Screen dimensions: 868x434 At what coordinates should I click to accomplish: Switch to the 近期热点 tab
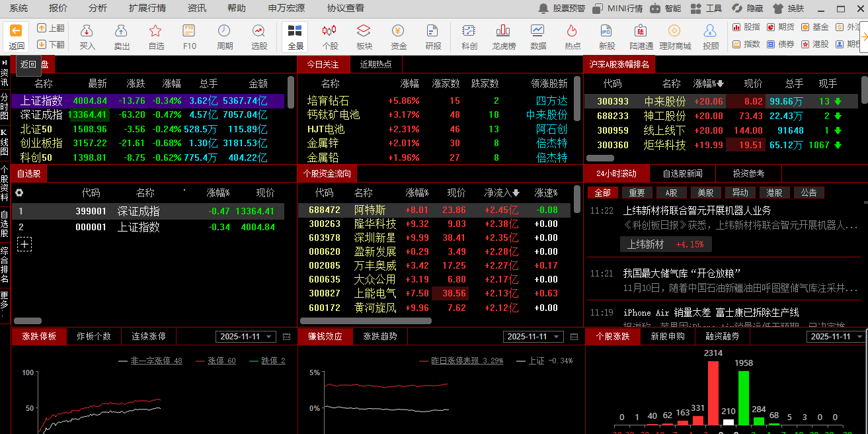[375, 64]
